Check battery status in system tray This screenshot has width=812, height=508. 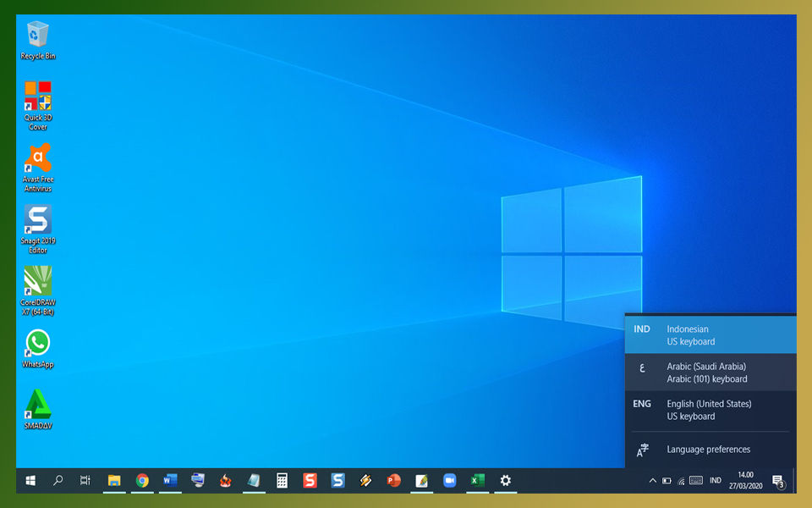(x=667, y=481)
